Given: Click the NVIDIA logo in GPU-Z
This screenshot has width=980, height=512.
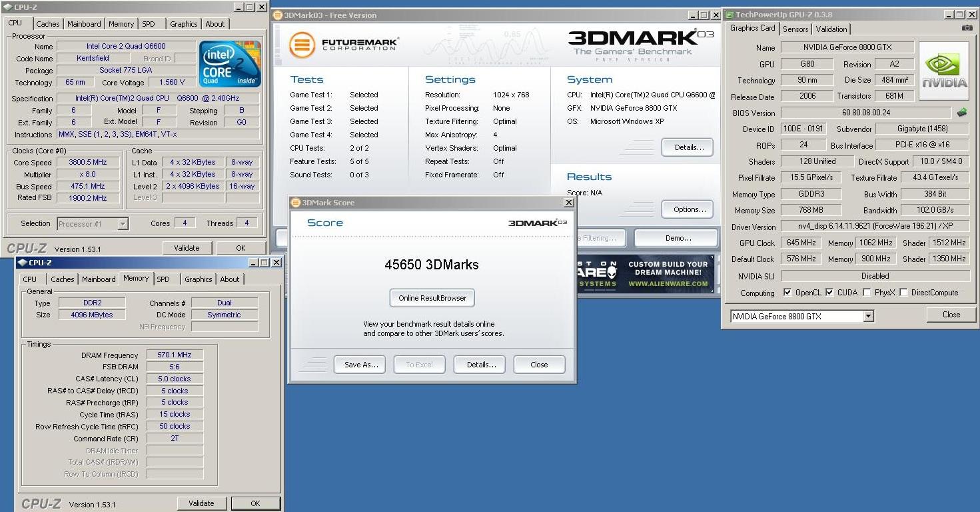Looking at the screenshot, I should [944, 71].
